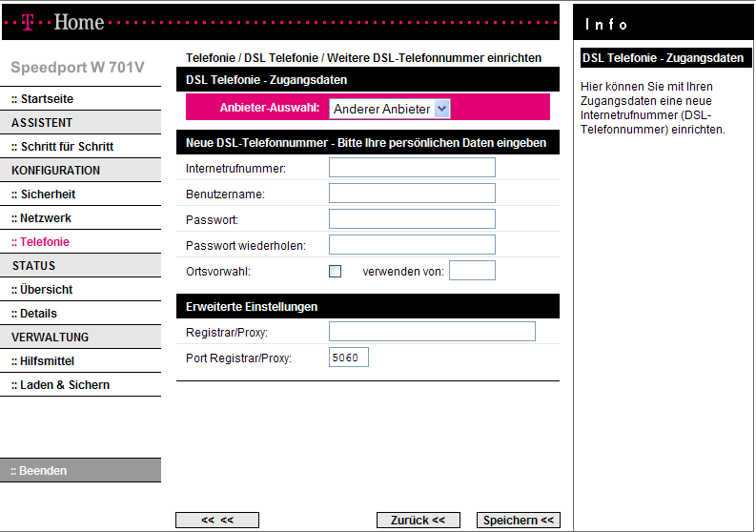Click the Ortsvorwahl 'verwenden von' field

(472, 271)
